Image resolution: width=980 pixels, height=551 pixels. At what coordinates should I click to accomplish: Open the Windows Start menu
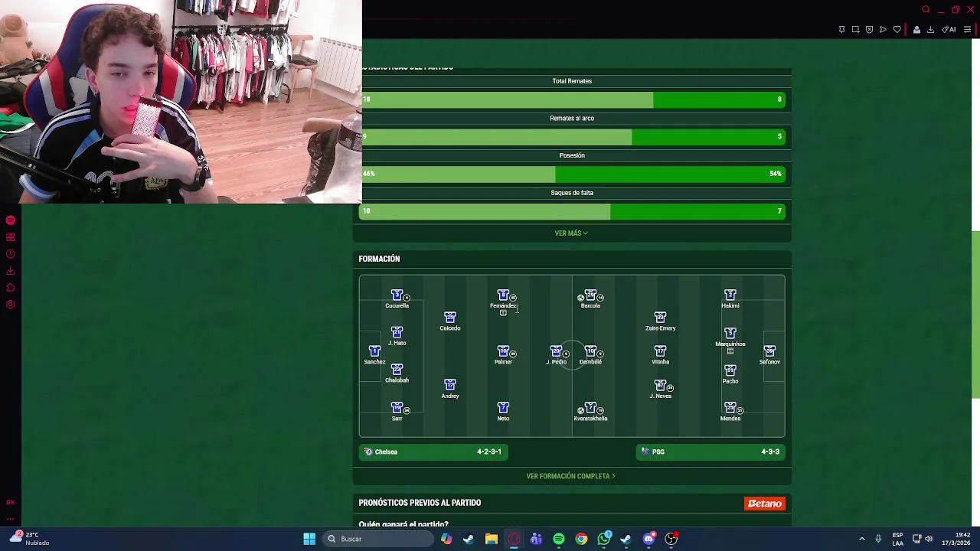(309, 539)
